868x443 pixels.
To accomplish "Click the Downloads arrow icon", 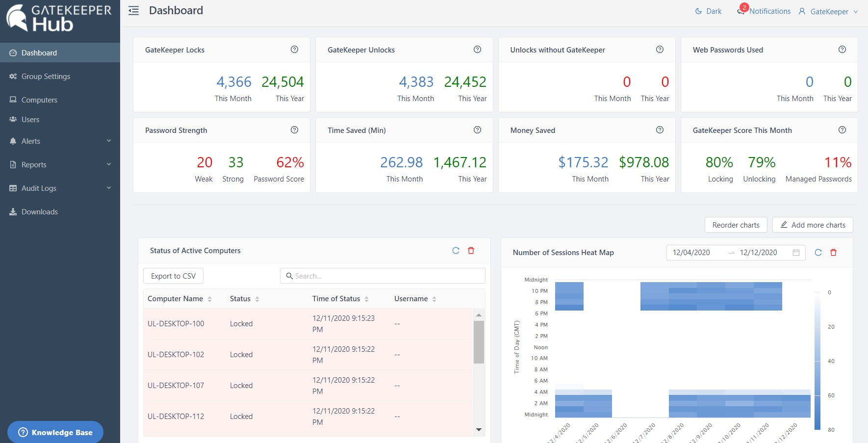I will (x=13, y=211).
